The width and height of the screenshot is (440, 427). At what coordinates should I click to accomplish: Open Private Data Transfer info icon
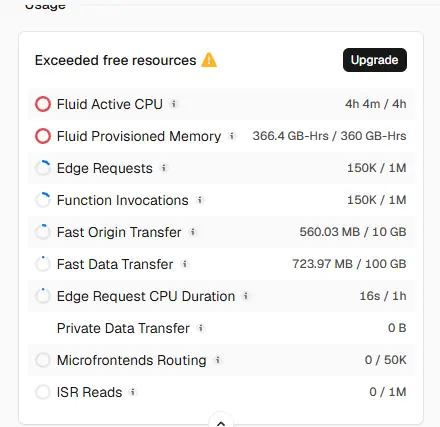pos(201,328)
